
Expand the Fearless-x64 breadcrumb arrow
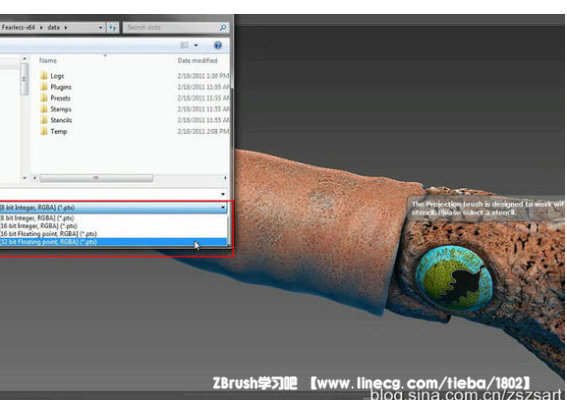(41, 27)
